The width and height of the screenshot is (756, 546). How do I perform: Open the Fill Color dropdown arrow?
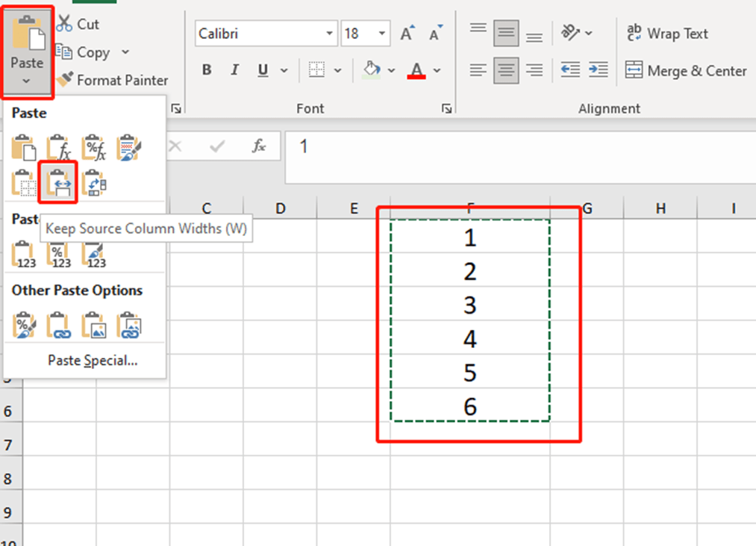390,69
